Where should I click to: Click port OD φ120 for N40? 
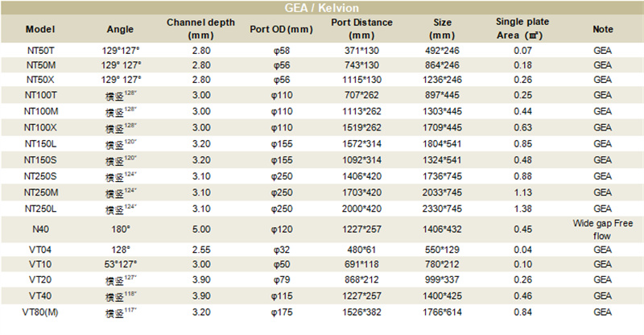click(x=282, y=229)
